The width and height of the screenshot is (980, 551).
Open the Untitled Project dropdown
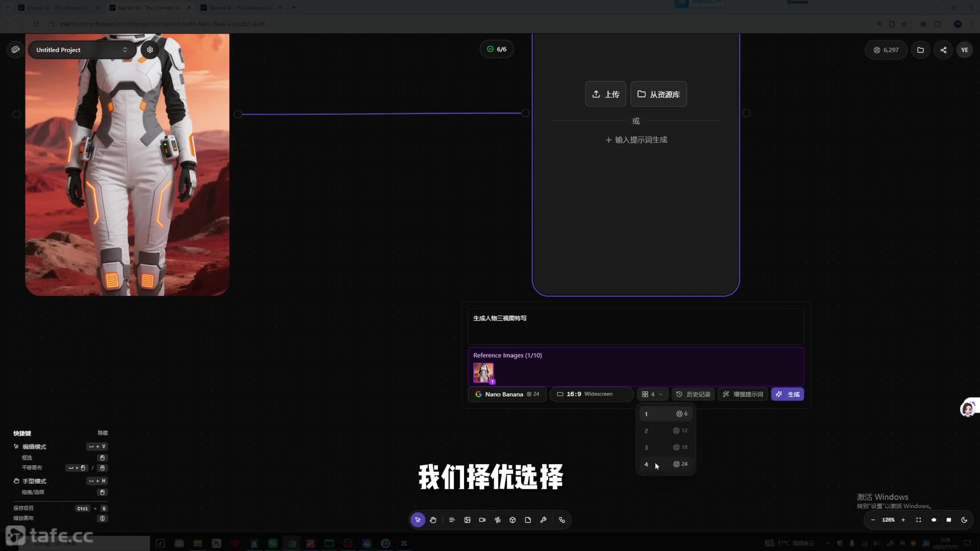82,49
